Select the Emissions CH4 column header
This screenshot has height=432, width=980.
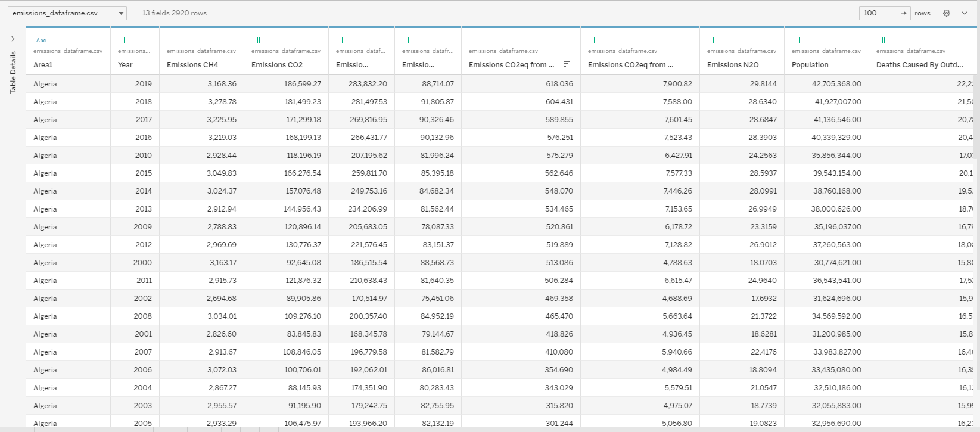[192, 65]
